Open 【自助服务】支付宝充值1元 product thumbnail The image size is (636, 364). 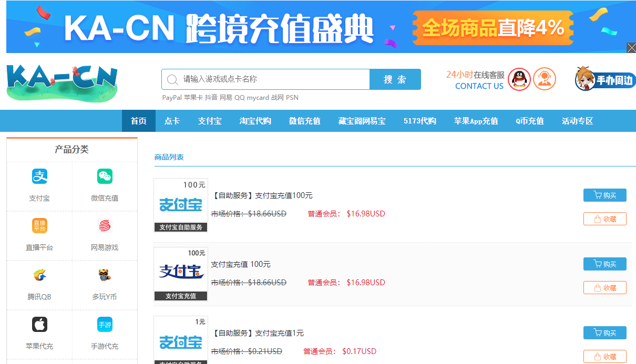coord(181,340)
